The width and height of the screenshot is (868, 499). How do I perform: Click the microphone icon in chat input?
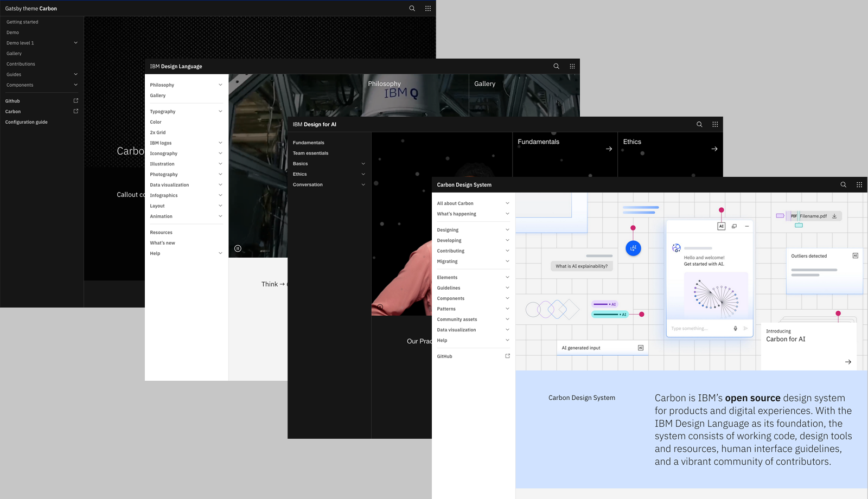[x=735, y=328]
